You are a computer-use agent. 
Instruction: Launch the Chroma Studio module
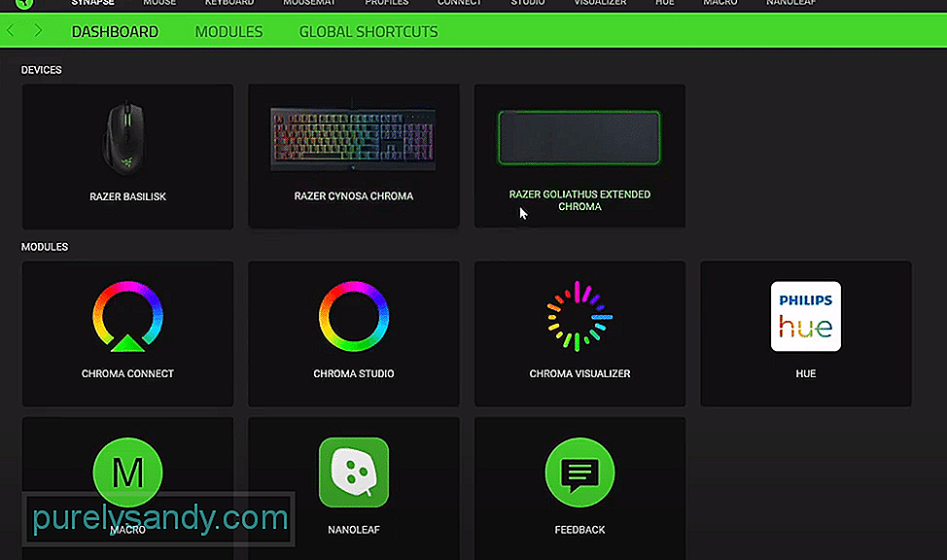click(x=354, y=333)
